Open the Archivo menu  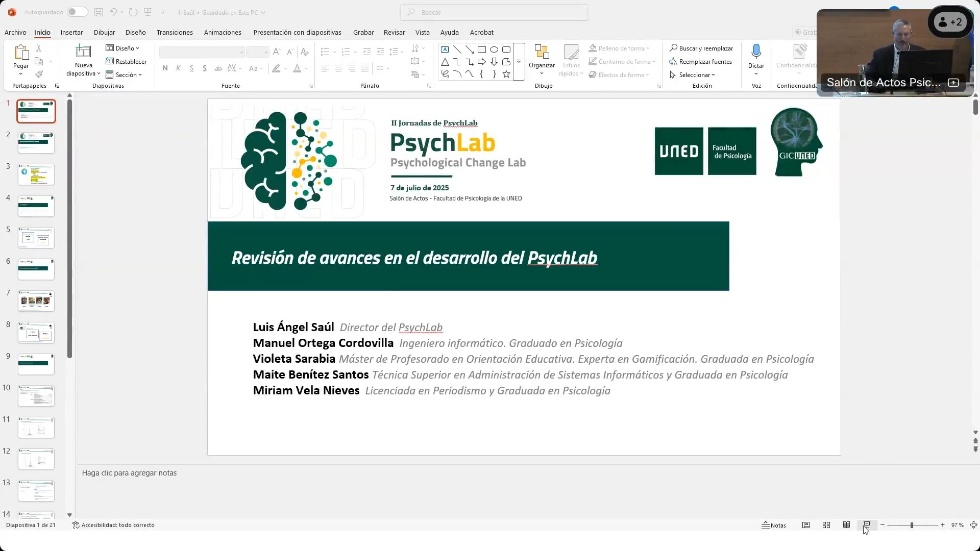tap(15, 32)
